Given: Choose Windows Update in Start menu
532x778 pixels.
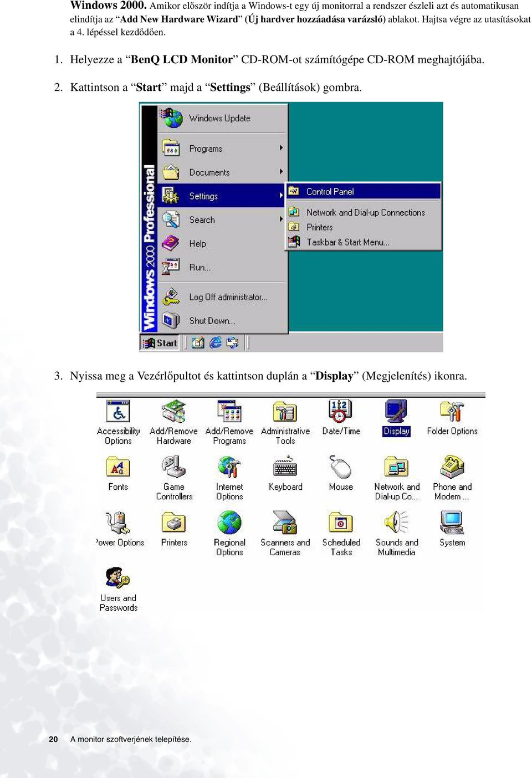Looking at the screenshot, I should click(223, 118).
